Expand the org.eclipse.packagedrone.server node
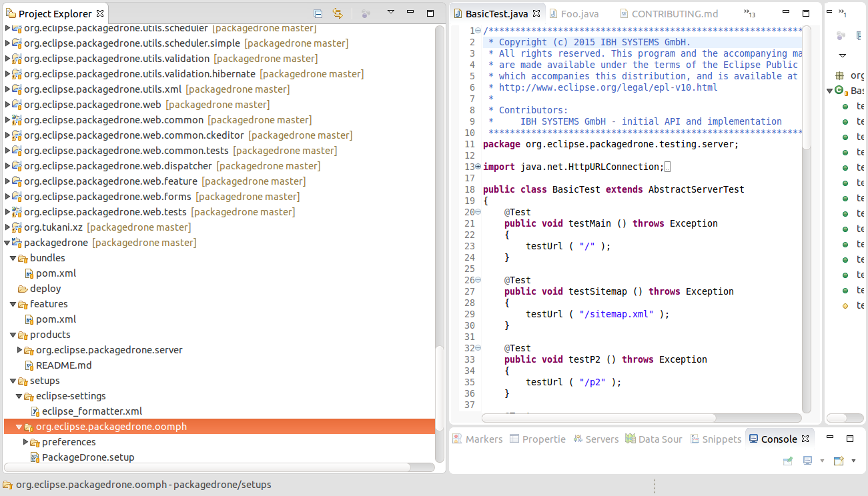 tap(19, 349)
